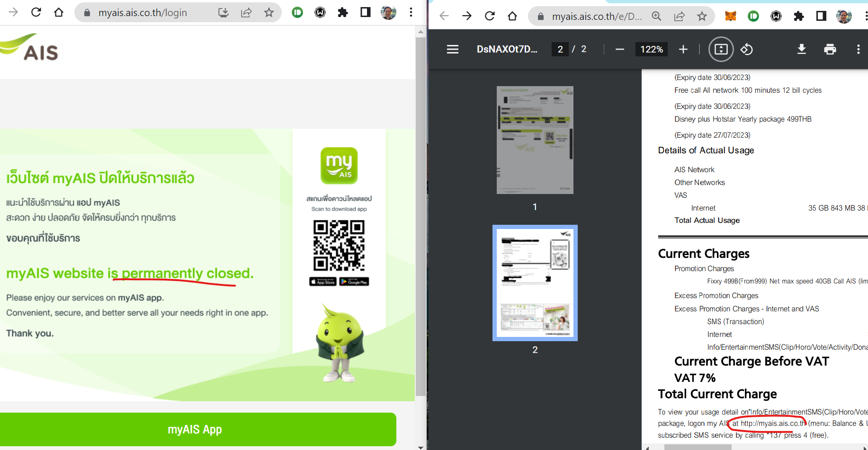The width and height of the screenshot is (868, 450).
Task: Click the my AIS app icon
Action: point(339,166)
